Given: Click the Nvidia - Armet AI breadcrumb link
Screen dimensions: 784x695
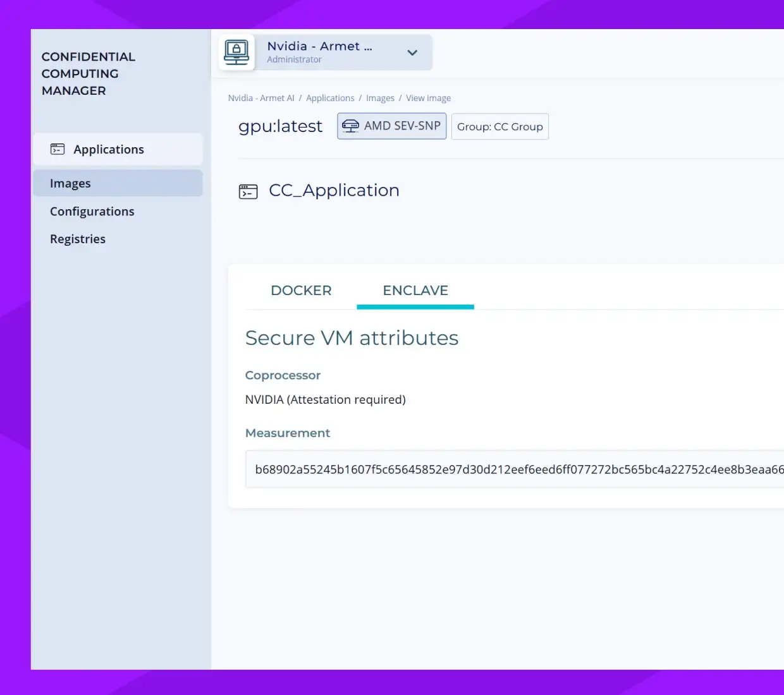Looking at the screenshot, I should (261, 98).
